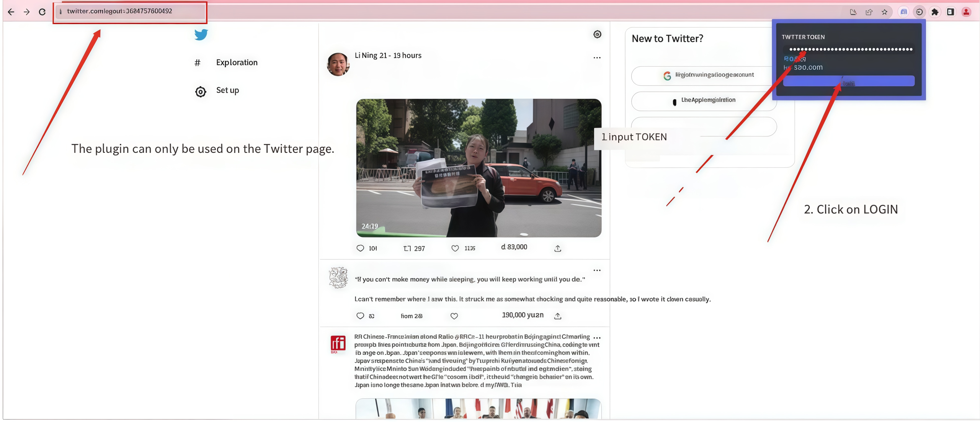
Task: Open the browser profile avatar icon
Action: click(966, 12)
